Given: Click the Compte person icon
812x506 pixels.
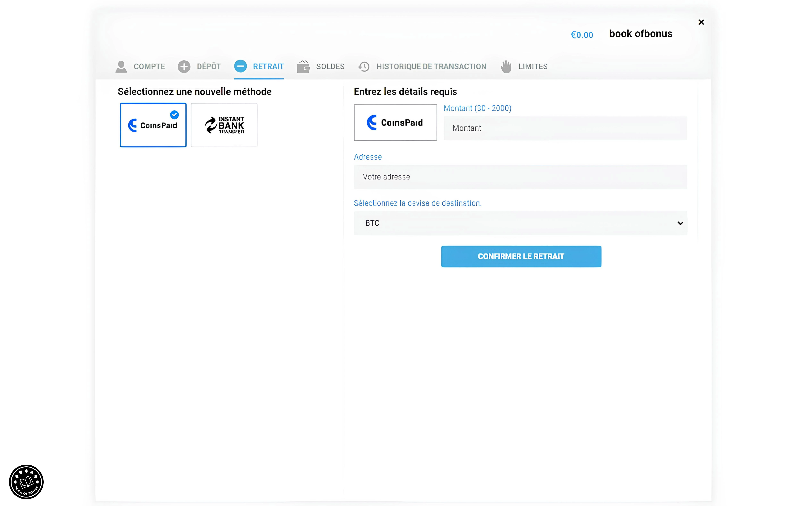Looking at the screenshot, I should [x=121, y=67].
